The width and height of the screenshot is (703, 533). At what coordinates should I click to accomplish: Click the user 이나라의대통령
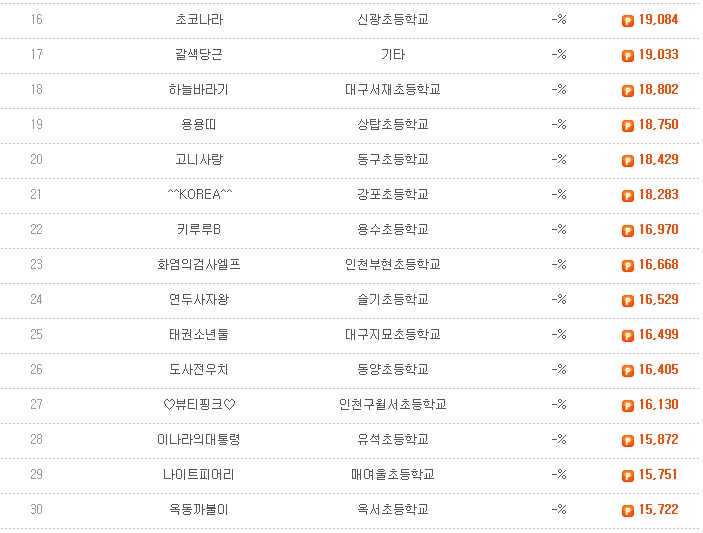pyautogui.click(x=199, y=439)
